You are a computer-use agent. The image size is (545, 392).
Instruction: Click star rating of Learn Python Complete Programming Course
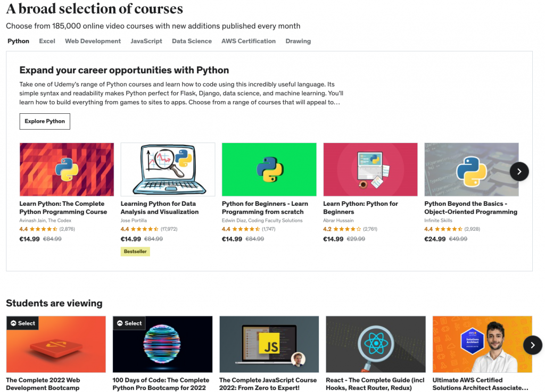[x=44, y=229]
